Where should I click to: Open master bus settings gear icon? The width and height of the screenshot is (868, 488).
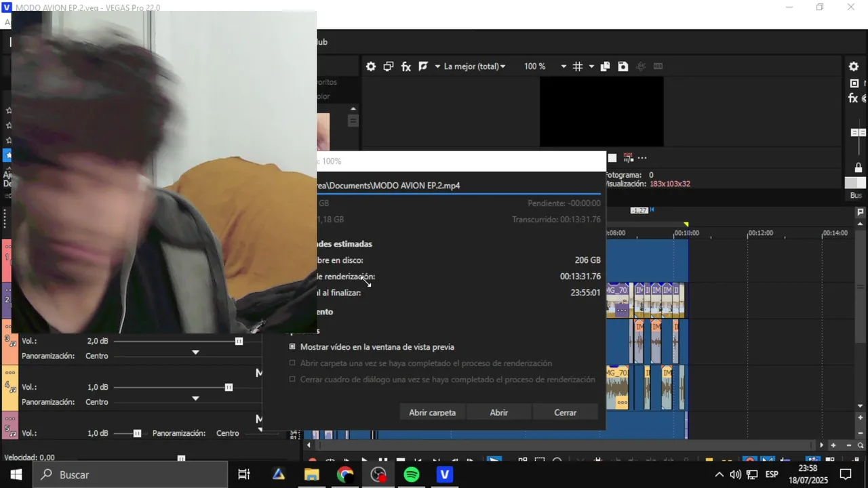[854, 66]
